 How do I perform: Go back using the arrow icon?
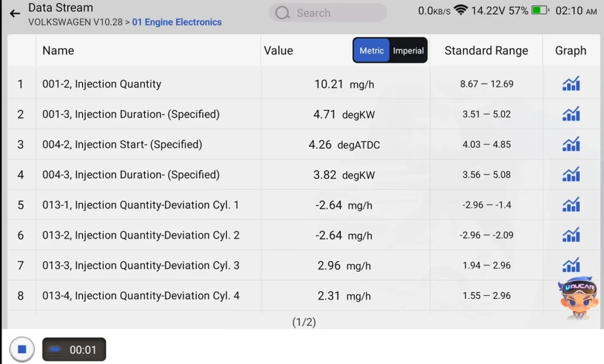click(x=14, y=13)
